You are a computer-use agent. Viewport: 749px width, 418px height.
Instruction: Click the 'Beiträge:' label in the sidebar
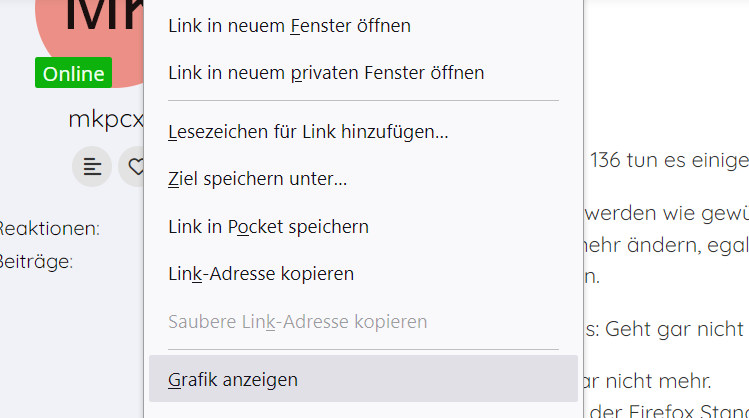click(x=37, y=262)
